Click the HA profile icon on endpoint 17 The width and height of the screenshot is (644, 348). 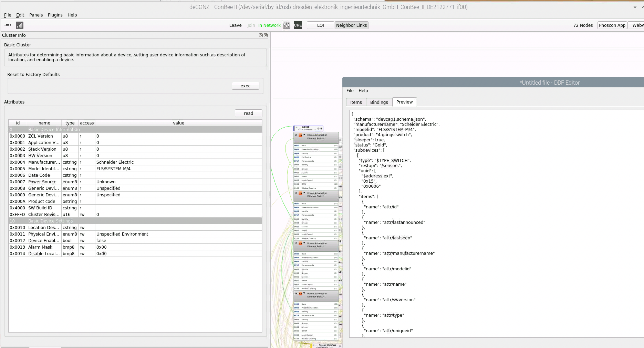[x=300, y=243]
